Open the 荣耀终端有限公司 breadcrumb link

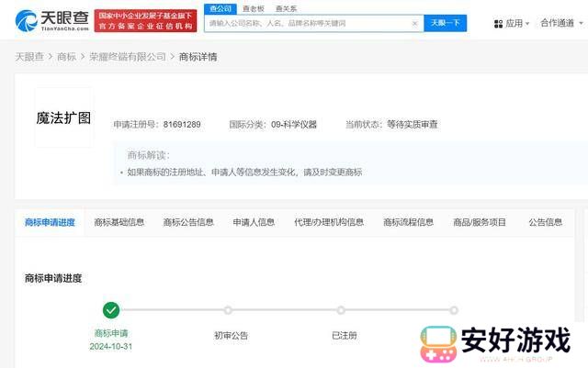point(128,57)
